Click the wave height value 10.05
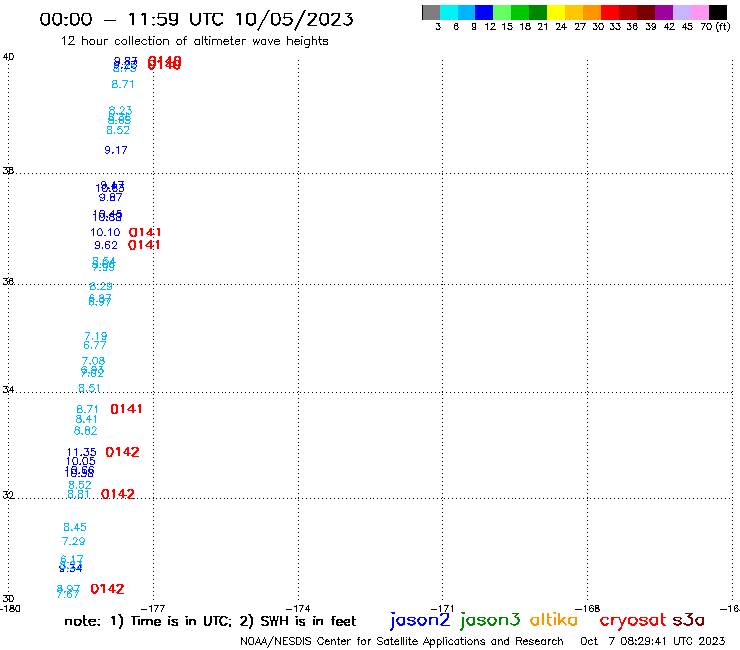 81,461
